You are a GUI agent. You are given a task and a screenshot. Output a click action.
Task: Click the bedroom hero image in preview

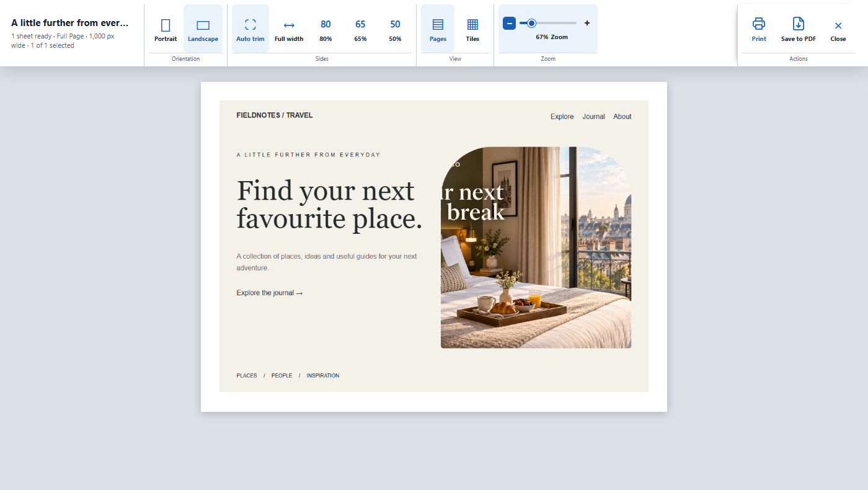(536, 247)
